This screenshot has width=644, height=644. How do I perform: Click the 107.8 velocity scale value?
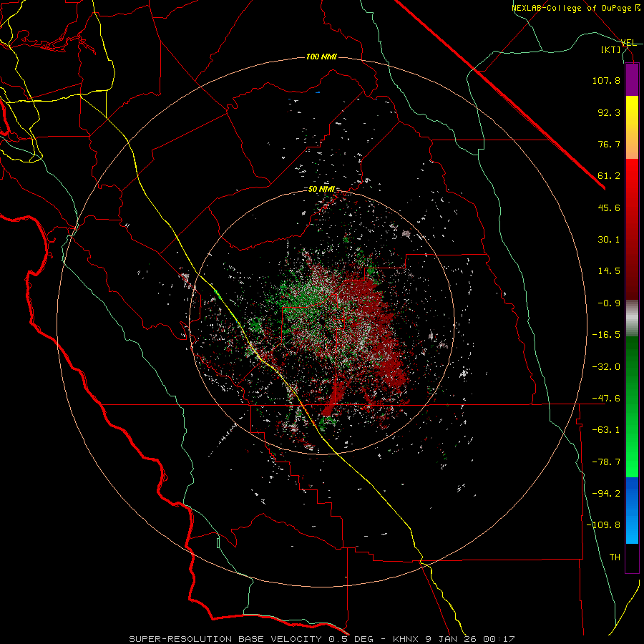coord(606,80)
